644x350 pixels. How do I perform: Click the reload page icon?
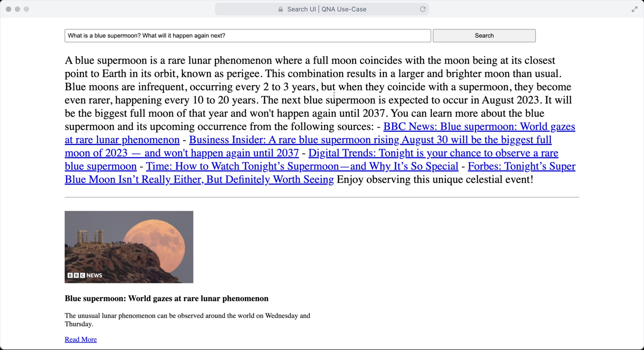coord(422,9)
